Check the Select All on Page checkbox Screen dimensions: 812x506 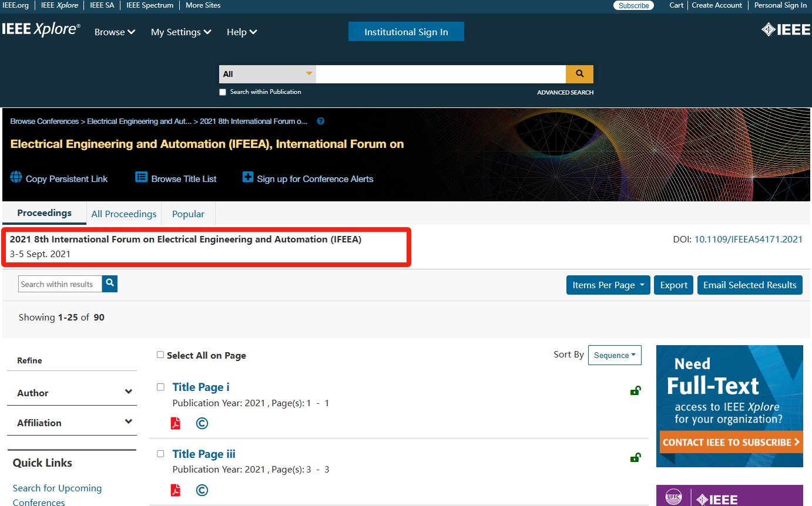[x=160, y=355]
